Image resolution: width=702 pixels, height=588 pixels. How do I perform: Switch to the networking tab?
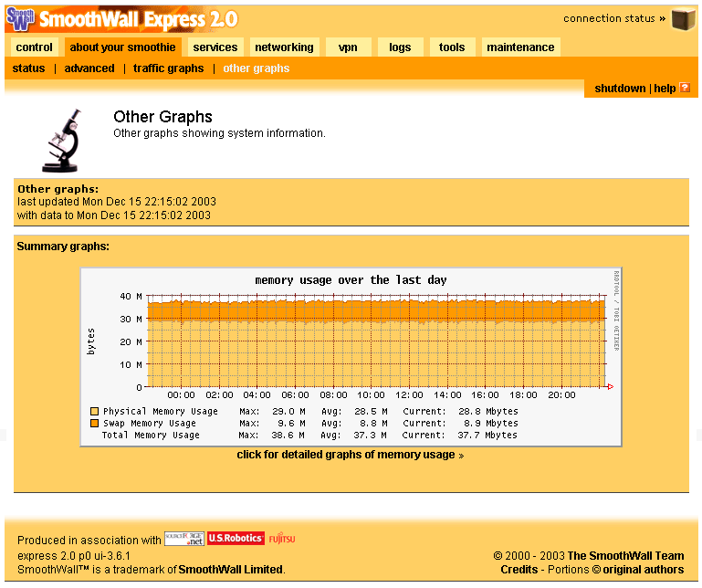284,47
